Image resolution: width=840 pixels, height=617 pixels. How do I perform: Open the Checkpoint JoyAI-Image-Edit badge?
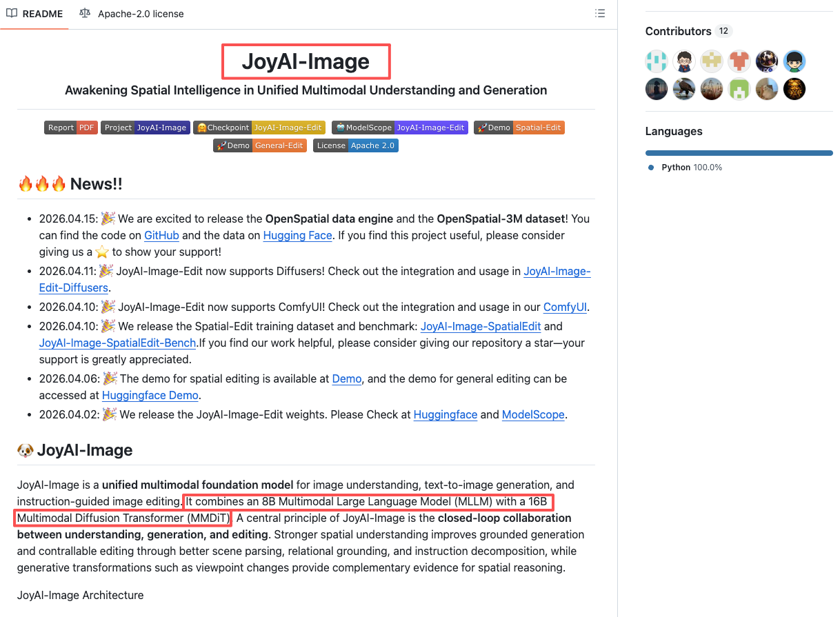click(x=259, y=128)
